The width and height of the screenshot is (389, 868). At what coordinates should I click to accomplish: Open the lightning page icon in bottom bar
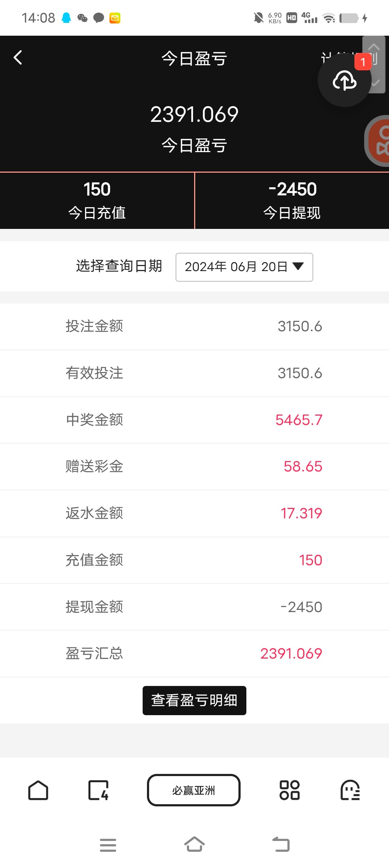point(98,790)
